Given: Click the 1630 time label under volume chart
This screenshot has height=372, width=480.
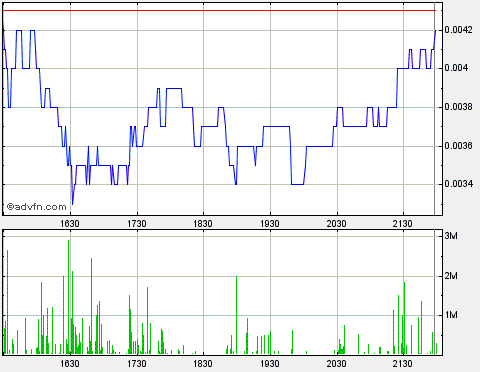Looking at the screenshot, I should tap(70, 363).
